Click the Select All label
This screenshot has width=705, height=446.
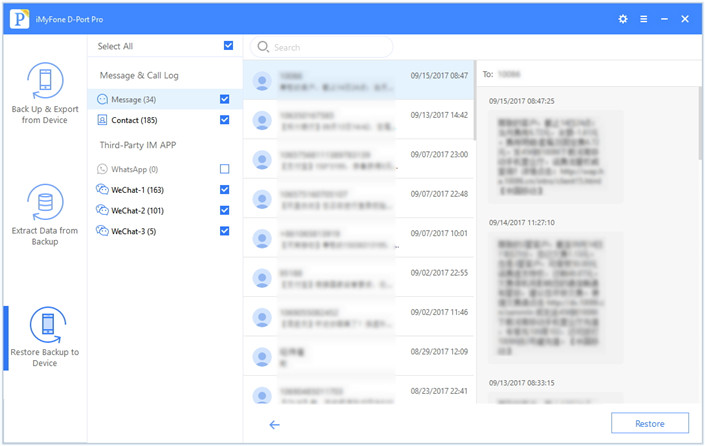[x=115, y=46]
